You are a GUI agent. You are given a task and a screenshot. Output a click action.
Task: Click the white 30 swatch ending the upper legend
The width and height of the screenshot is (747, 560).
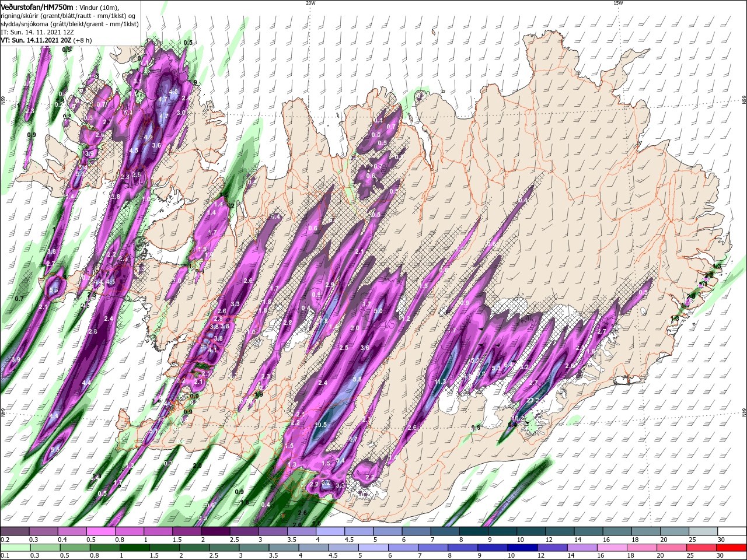[x=732, y=531]
